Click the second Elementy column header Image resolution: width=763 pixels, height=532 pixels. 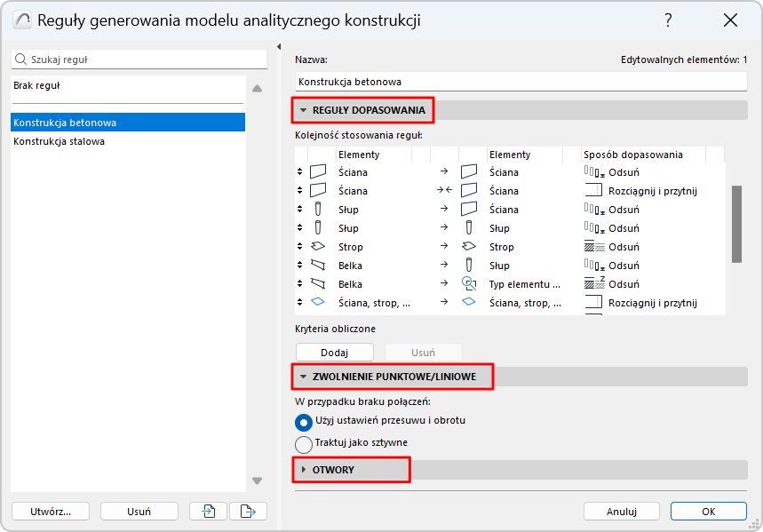click(525, 155)
